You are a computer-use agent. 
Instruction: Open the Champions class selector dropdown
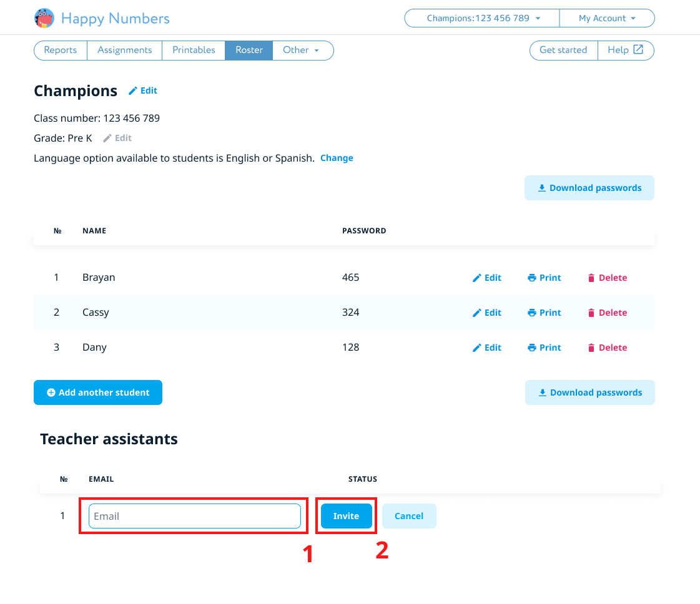[483, 18]
